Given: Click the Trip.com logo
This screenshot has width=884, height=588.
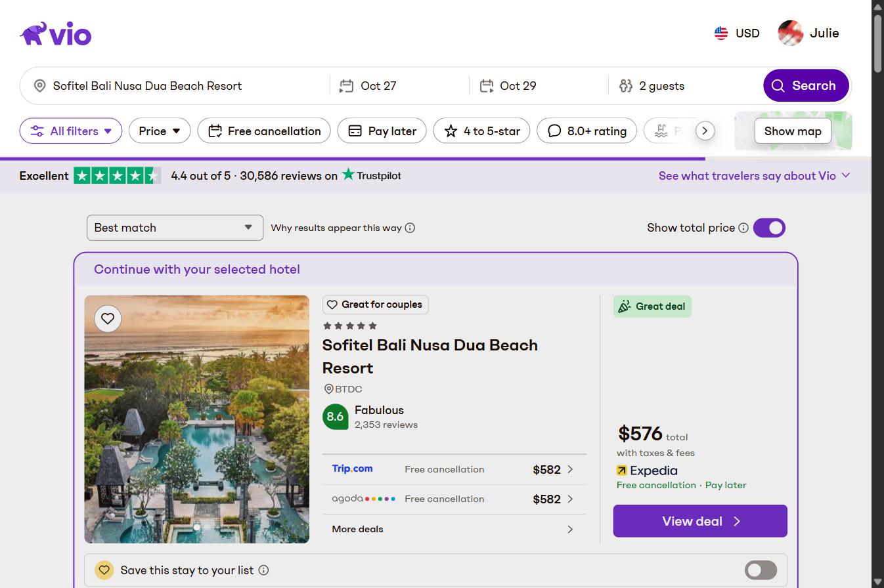Looking at the screenshot, I should coord(352,469).
